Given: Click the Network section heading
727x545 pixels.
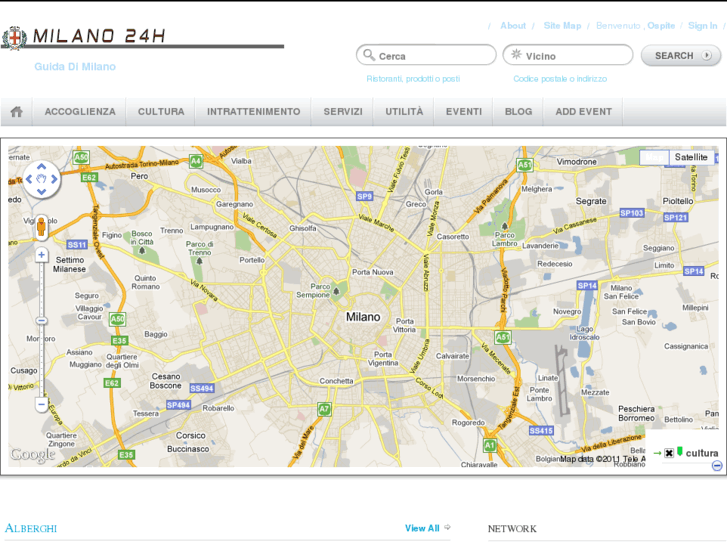Looking at the screenshot, I should (x=512, y=529).
